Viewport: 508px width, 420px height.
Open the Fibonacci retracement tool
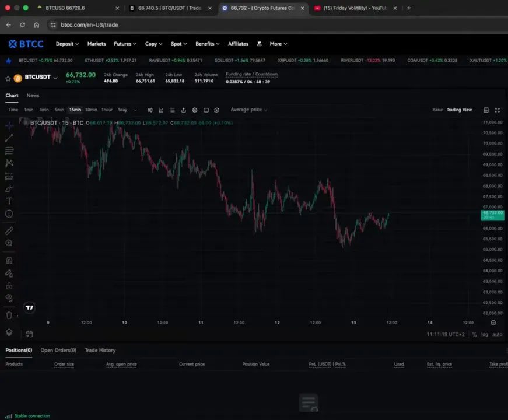coord(9,150)
